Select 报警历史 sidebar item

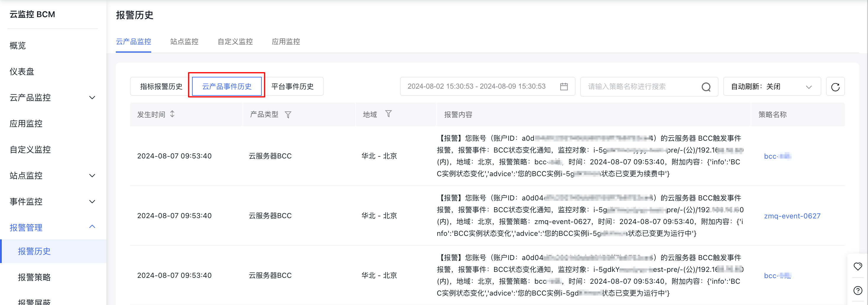(54, 251)
